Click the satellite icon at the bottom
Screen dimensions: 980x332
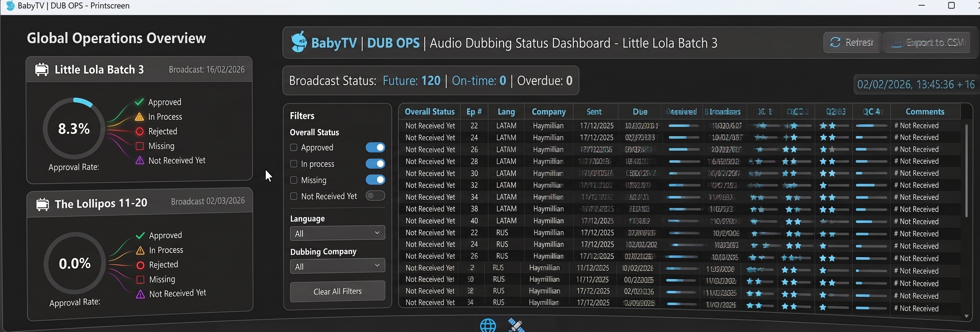coord(516,325)
